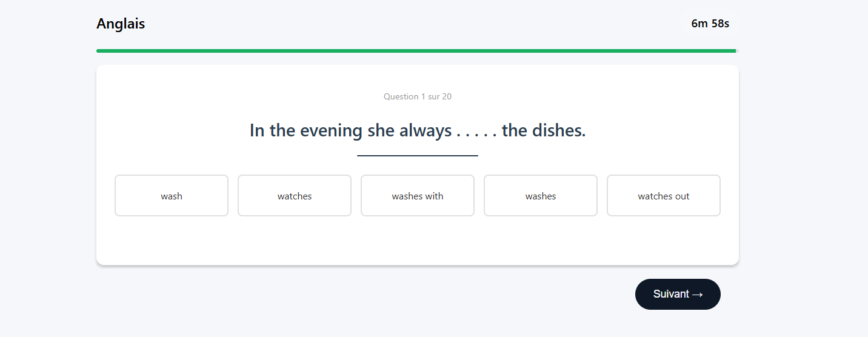Image resolution: width=868 pixels, height=337 pixels.
Task: Click the "Question 1 sur 20" counter
Action: point(418,96)
